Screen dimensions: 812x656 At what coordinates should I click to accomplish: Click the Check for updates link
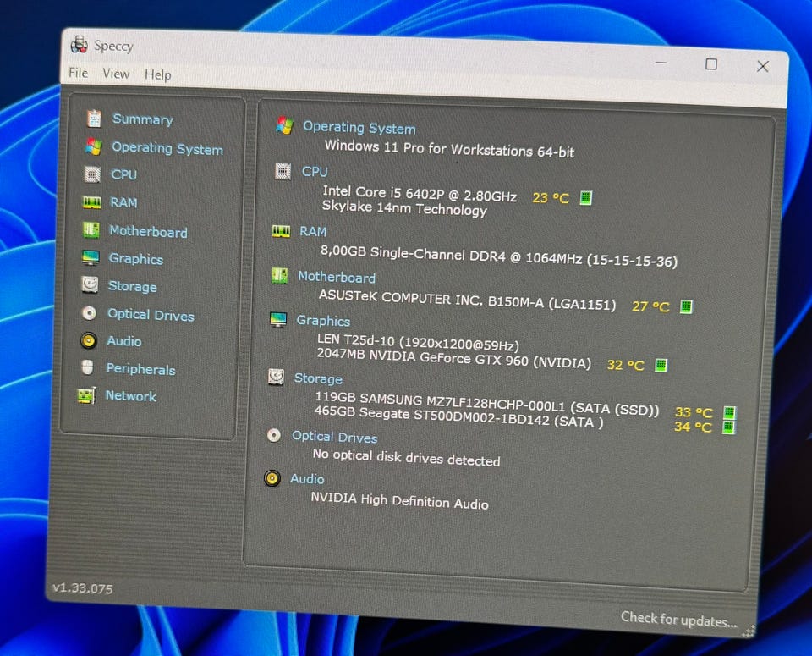[678, 620]
